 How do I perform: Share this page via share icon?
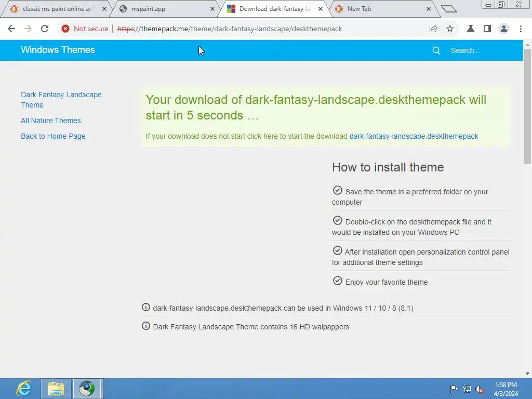[433, 29]
